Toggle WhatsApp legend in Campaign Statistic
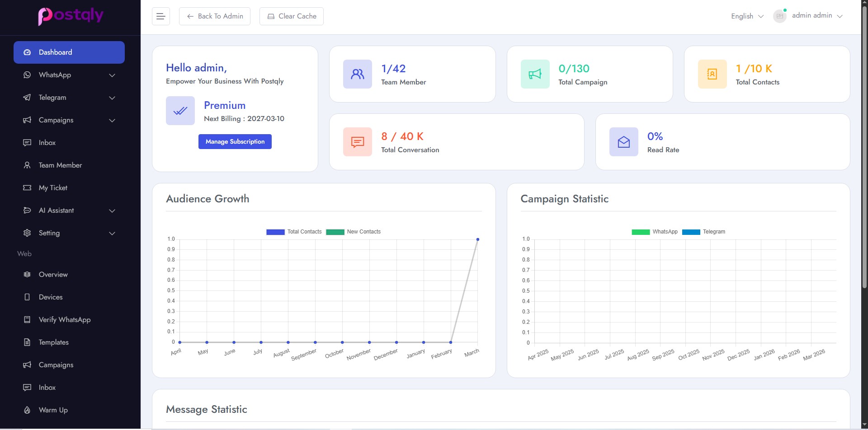 (x=655, y=232)
